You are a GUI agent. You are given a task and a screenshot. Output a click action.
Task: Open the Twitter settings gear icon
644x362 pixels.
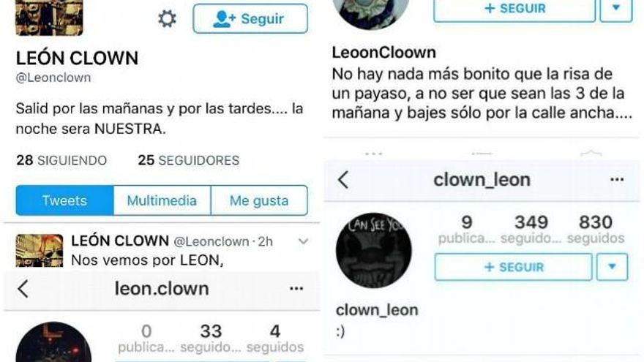point(167,19)
